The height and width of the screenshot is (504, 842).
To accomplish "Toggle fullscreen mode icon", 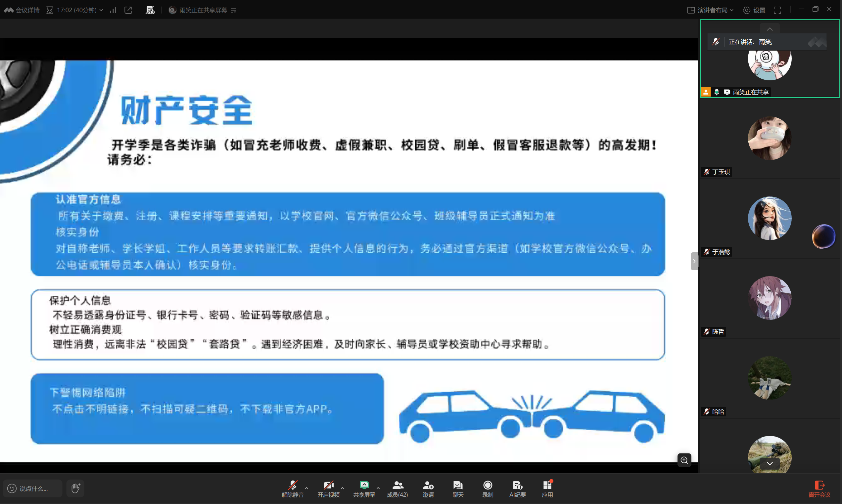I will (777, 10).
